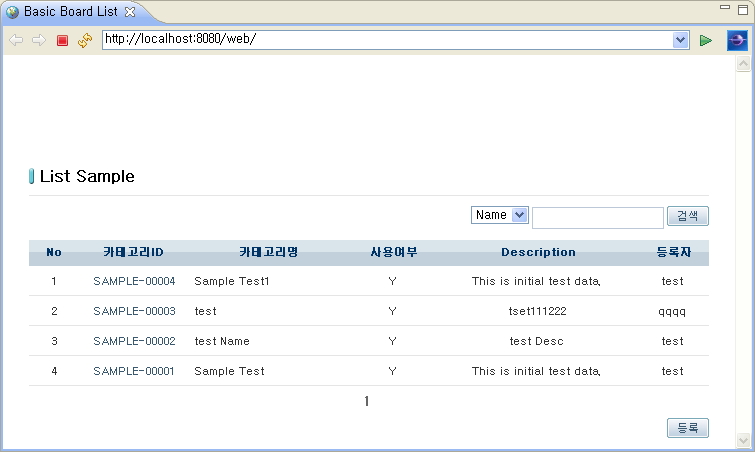Screen dimensions: 755x452
Task: Click the scrollbar down arrow
Action: [x=743, y=440]
